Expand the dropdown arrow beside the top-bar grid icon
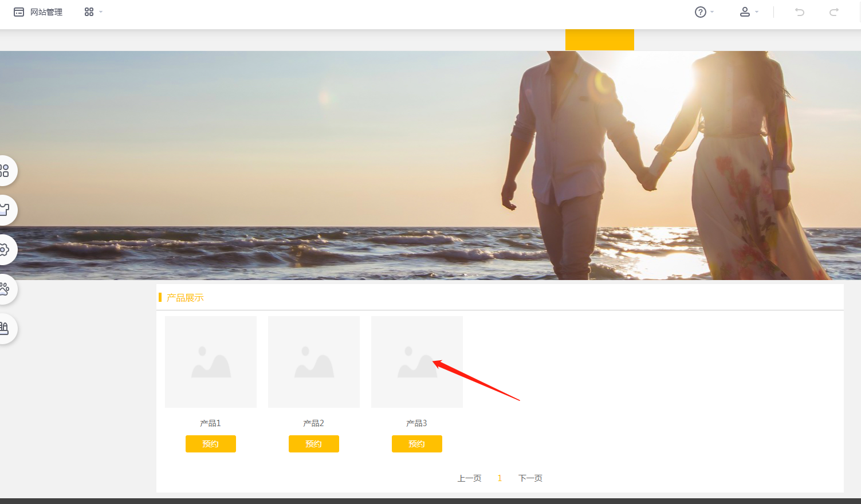 tap(101, 12)
